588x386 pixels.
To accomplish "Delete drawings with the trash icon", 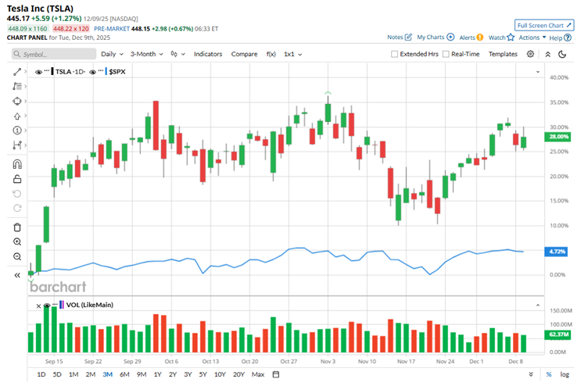I will pyautogui.click(x=17, y=227).
